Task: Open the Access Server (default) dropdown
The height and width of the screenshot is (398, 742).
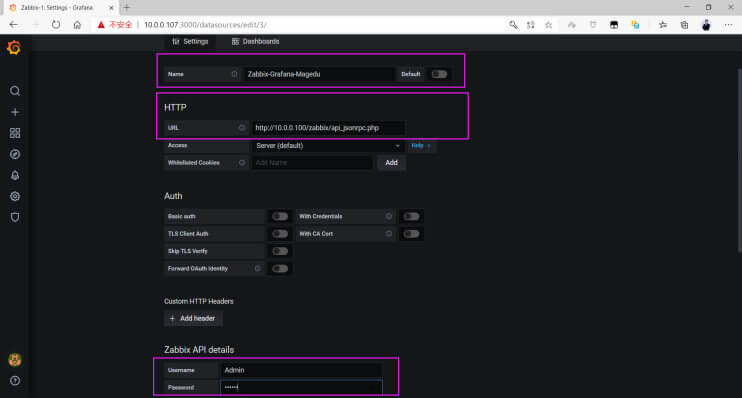Action: (x=328, y=145)
